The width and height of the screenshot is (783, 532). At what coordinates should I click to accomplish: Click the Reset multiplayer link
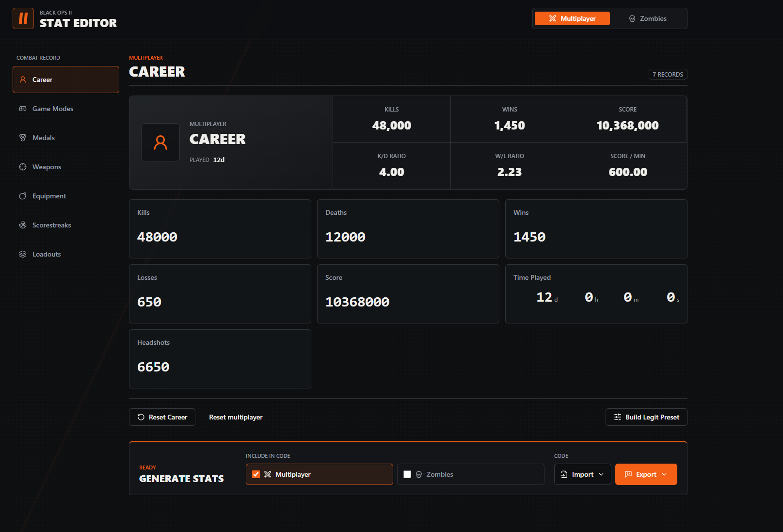pyautogui.click(x=236, y=417)
